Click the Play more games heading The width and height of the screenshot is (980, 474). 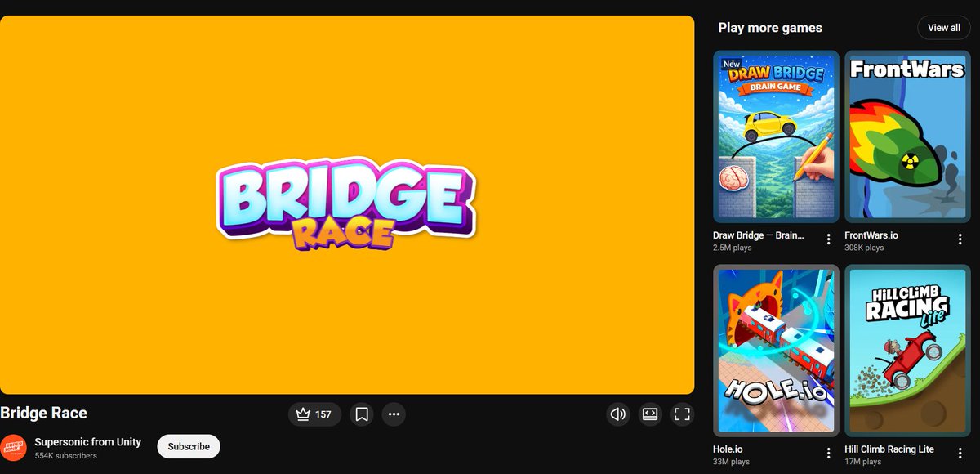tap(770, 28)
